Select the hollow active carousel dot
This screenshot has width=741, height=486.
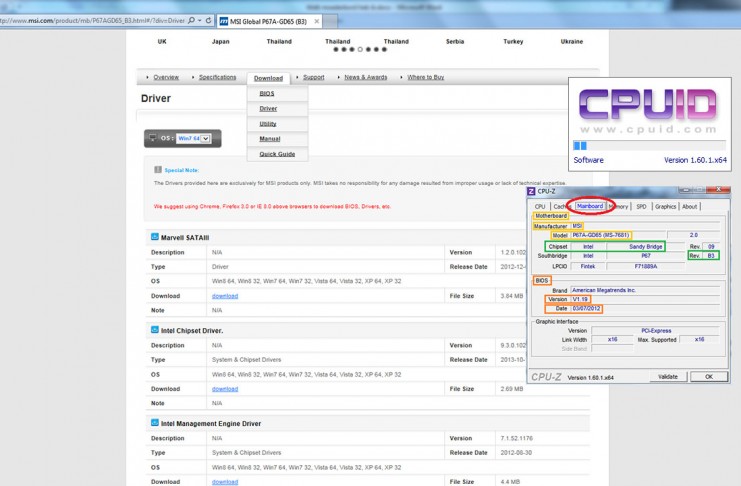(360, 49)
